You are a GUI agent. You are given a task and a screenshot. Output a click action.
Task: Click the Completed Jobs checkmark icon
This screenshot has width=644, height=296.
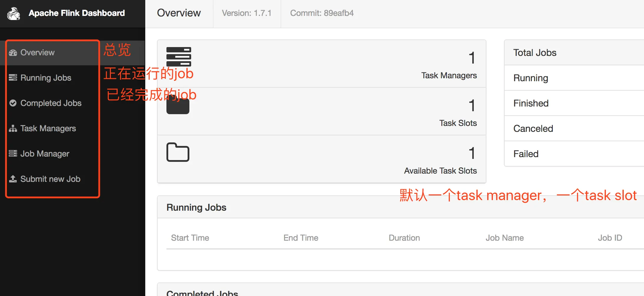[x=13, y=103]
